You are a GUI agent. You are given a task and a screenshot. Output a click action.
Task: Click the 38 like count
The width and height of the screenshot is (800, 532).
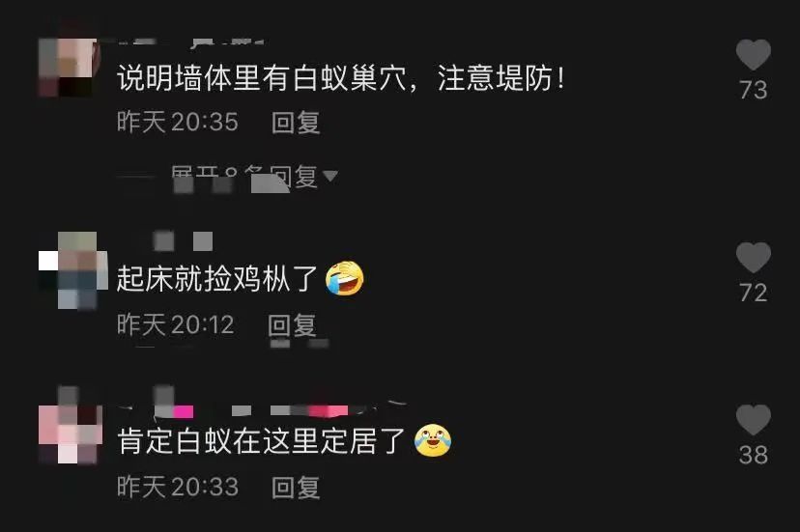tap(753, 455)
